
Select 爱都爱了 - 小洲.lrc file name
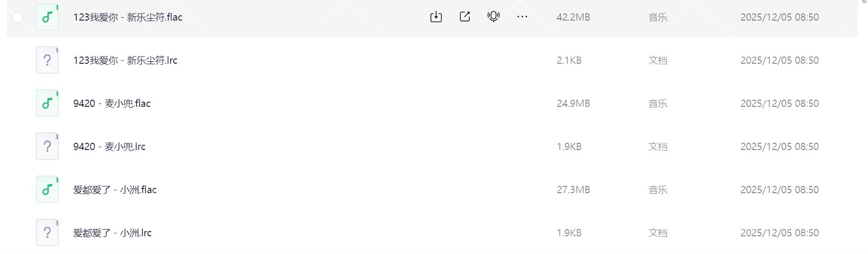click(112, 233)
